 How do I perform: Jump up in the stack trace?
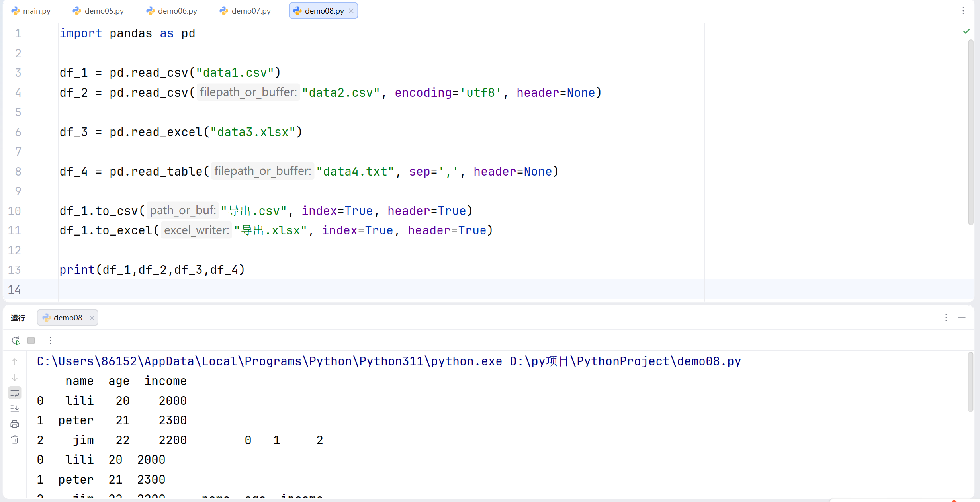pos(15,362)
